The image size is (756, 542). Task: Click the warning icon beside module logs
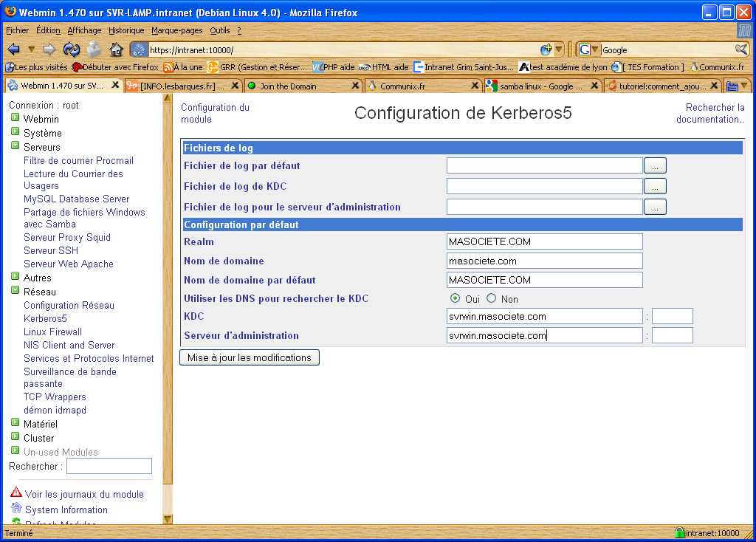tap(16, 493)
